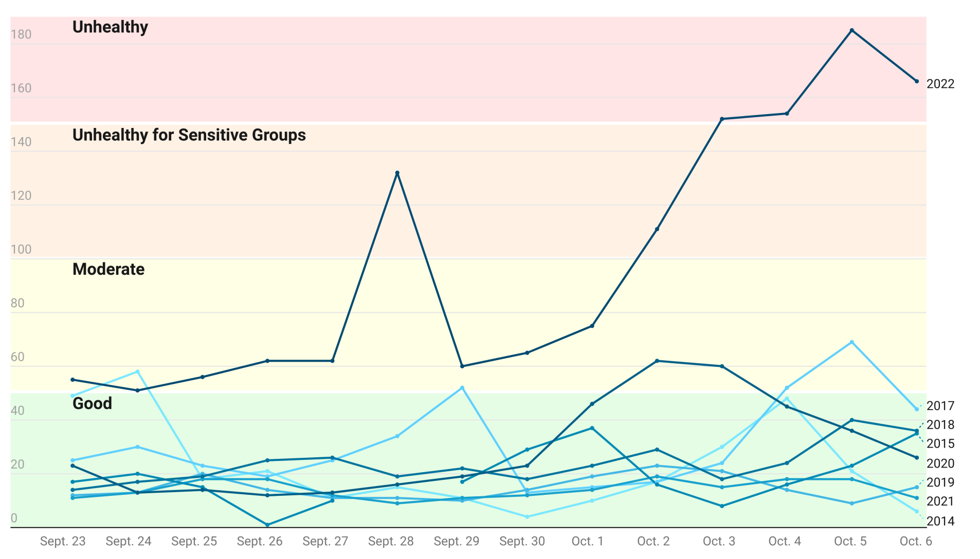Select the 2014 line's Sept. 24 peak point
This screenshot has width=980, height=559.
(137, 371)
